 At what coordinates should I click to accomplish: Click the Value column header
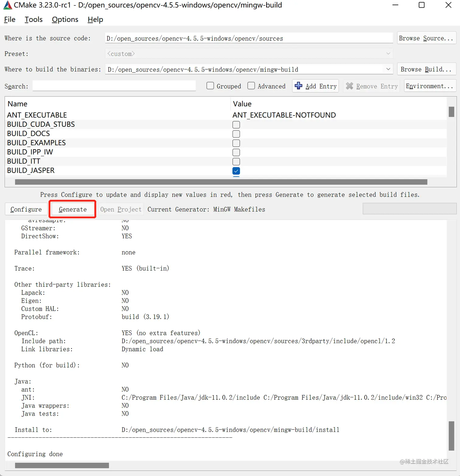tap(242, 104)
